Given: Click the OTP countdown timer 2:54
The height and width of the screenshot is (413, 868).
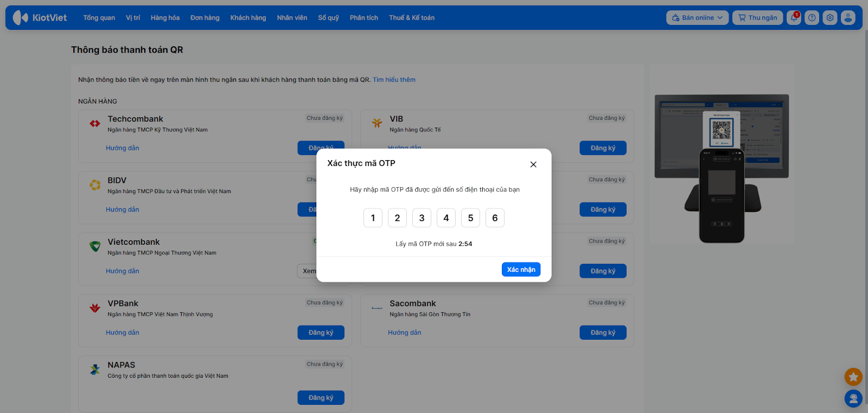Looking at the screenshot, I should pos(465,244).
